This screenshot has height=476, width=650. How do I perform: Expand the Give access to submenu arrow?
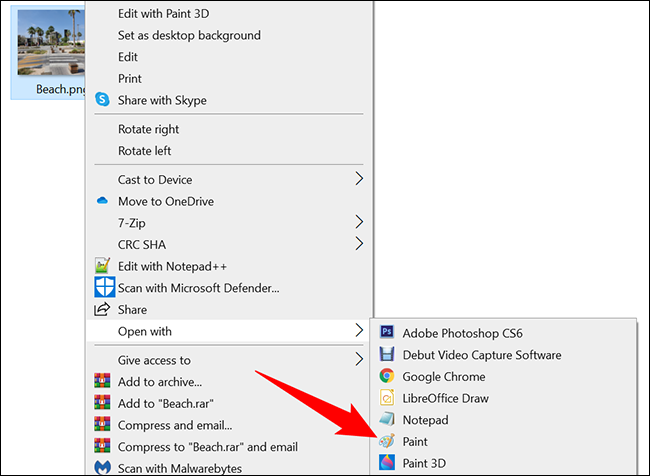pos(359,360)
